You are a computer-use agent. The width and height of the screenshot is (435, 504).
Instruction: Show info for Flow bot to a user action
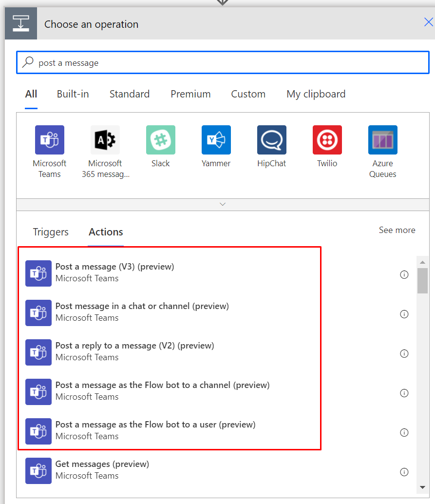404,433
